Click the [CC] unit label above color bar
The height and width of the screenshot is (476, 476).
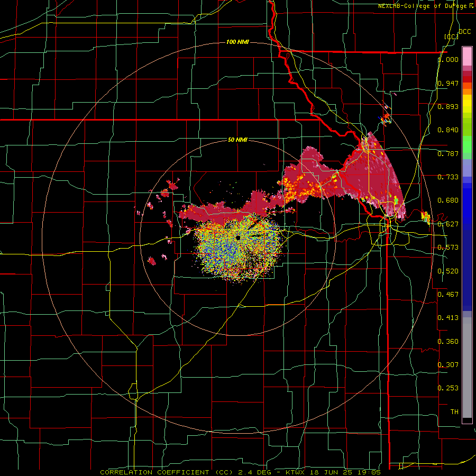click(x=451, y=36)
